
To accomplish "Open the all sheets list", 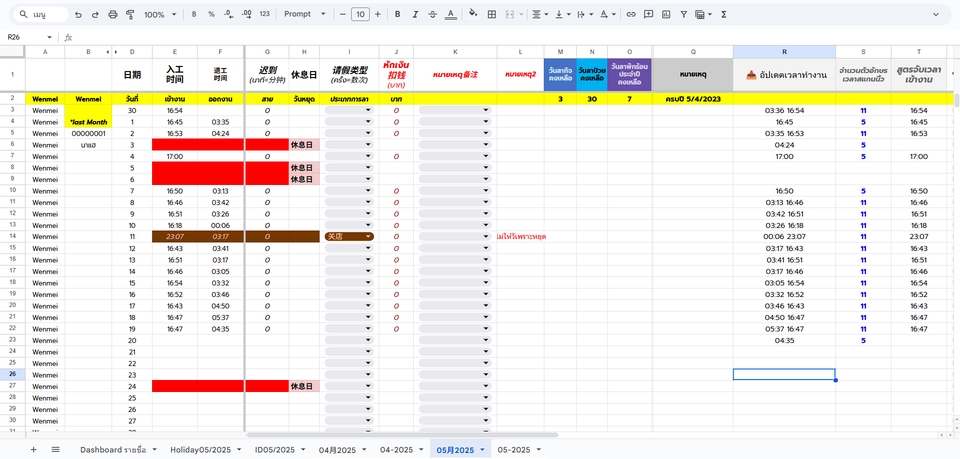I will pos(56,450).
